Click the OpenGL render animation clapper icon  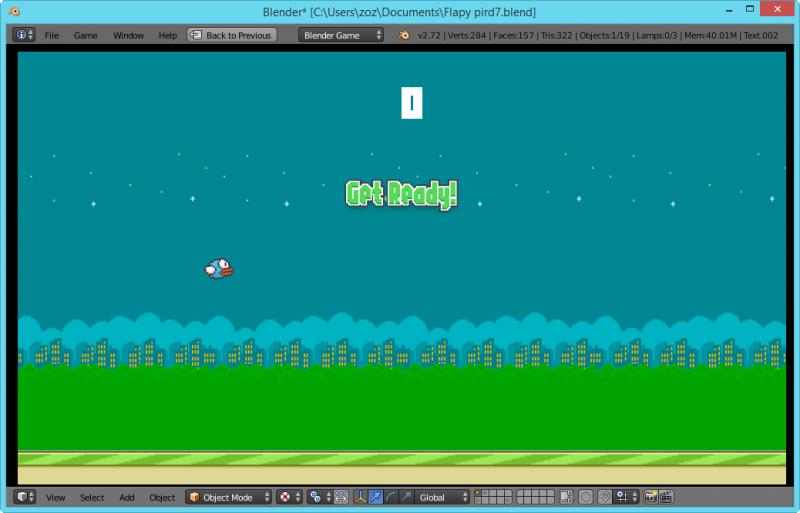coord(666,497)
